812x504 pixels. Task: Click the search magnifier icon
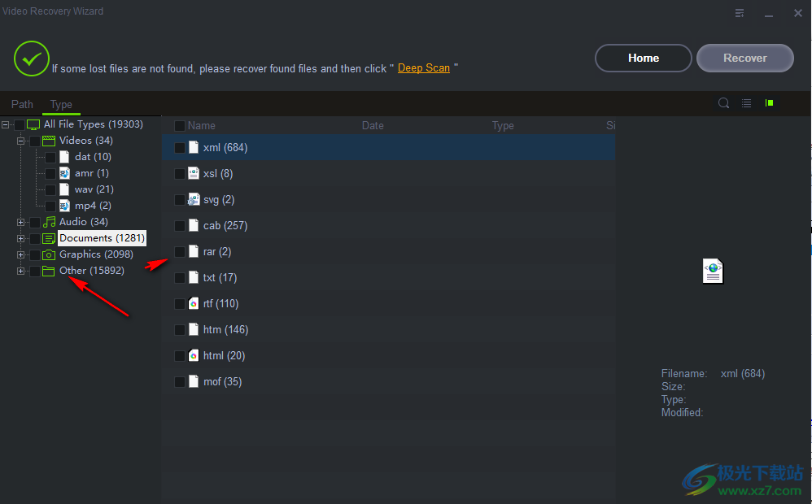tap(723, 103)
